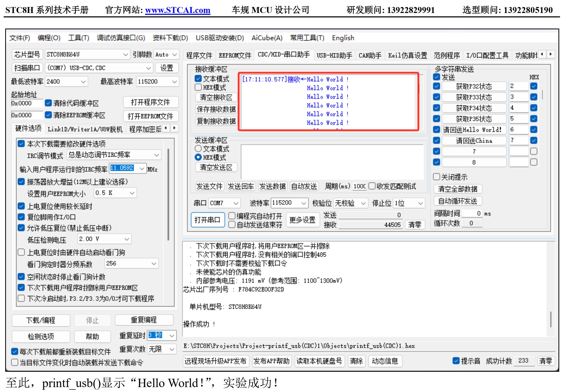The width and height of the screenshot is (566, 392).
Task: Open the Keil仿真设置 tab
Action: [407, 55]
